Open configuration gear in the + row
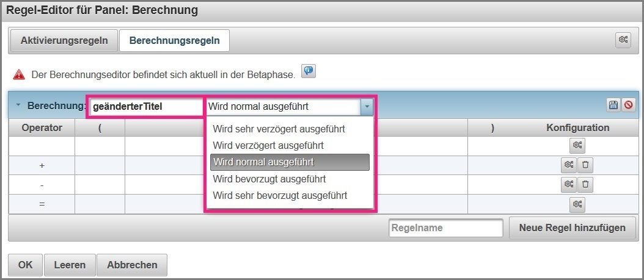The image size is (644, 280). pyautogui.click(x=569, y=165)
